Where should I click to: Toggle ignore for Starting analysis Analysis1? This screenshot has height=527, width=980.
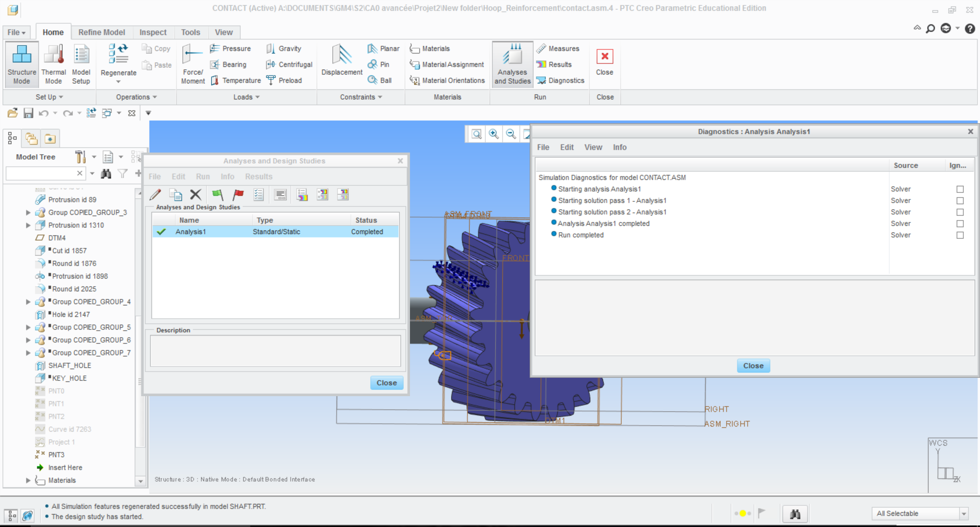(960, 189)
